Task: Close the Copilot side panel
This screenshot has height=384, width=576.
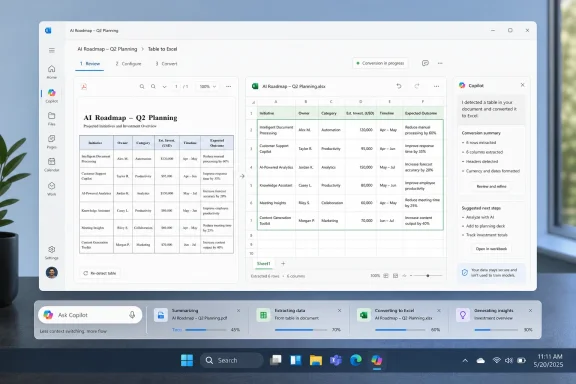Action: click(522, 85)
